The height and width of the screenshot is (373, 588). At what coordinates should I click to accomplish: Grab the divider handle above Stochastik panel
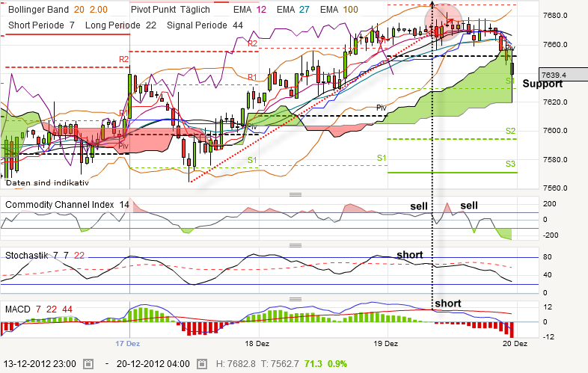coord(295,245)
